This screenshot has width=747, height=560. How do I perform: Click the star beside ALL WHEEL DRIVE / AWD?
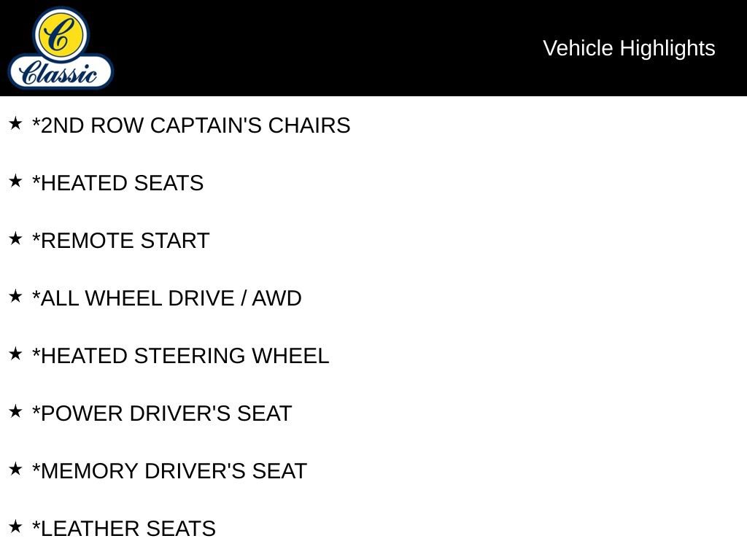[x=15, y=296]
